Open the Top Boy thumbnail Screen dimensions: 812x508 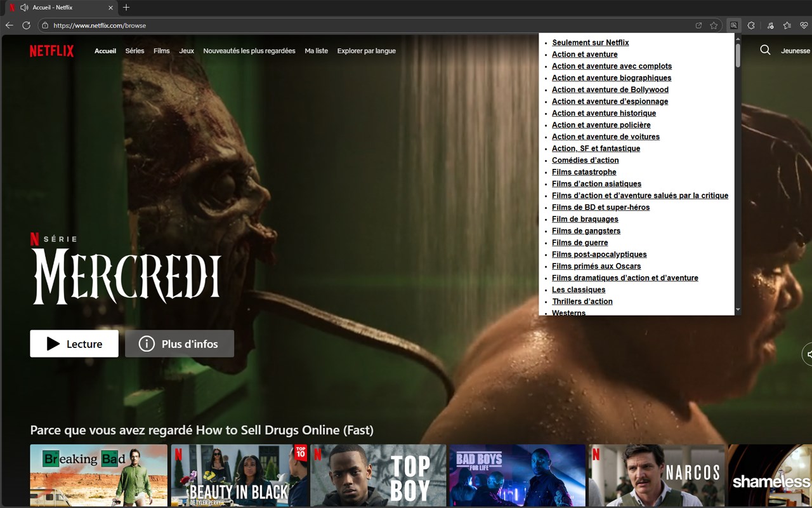click(x=378, y=475)
